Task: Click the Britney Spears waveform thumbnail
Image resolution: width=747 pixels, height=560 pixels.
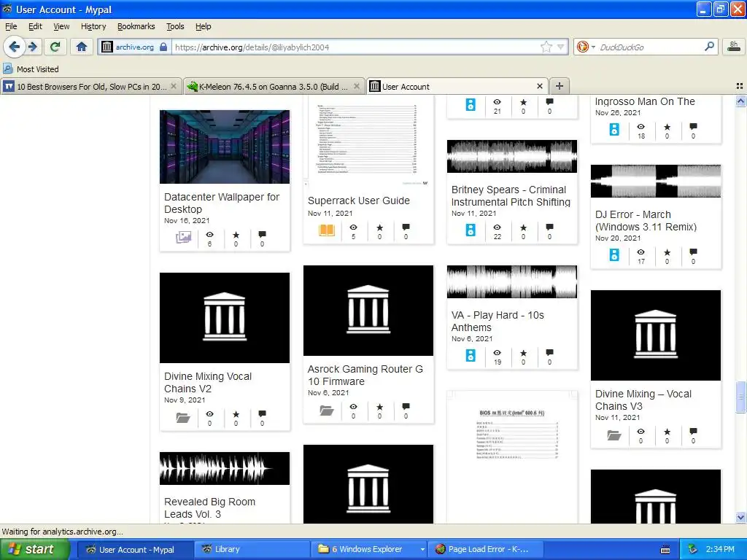Action: (x=511, y=156)
